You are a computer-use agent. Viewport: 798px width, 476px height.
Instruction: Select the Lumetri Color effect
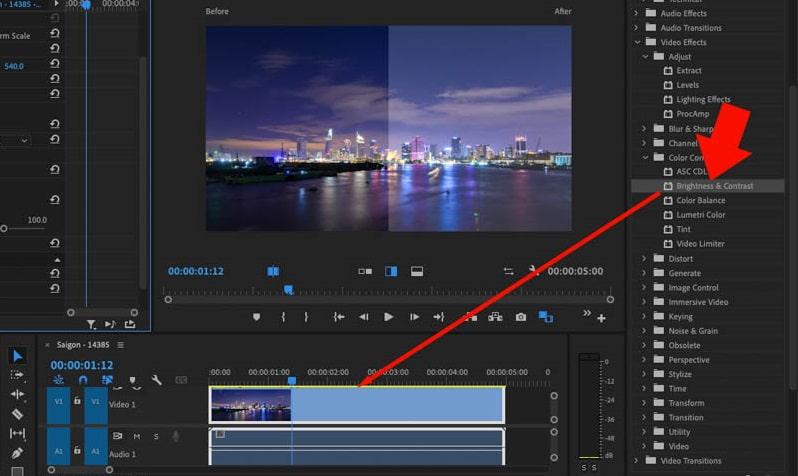tap(700, 215)
